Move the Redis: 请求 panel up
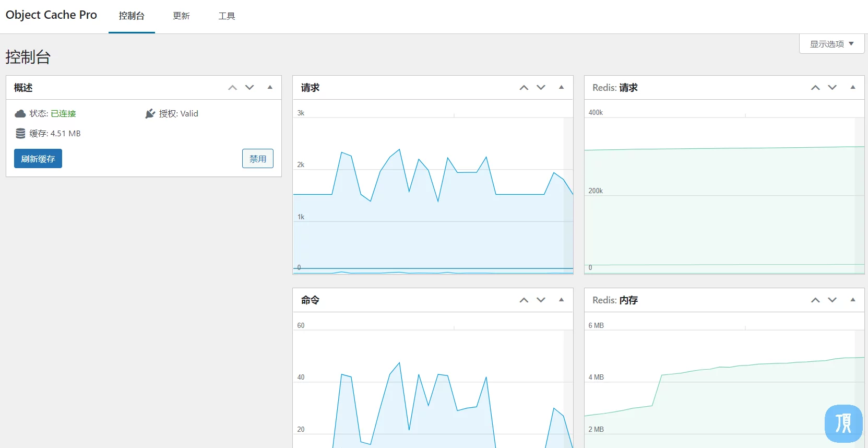Viewport: 868px width, 448px height. 815,88
